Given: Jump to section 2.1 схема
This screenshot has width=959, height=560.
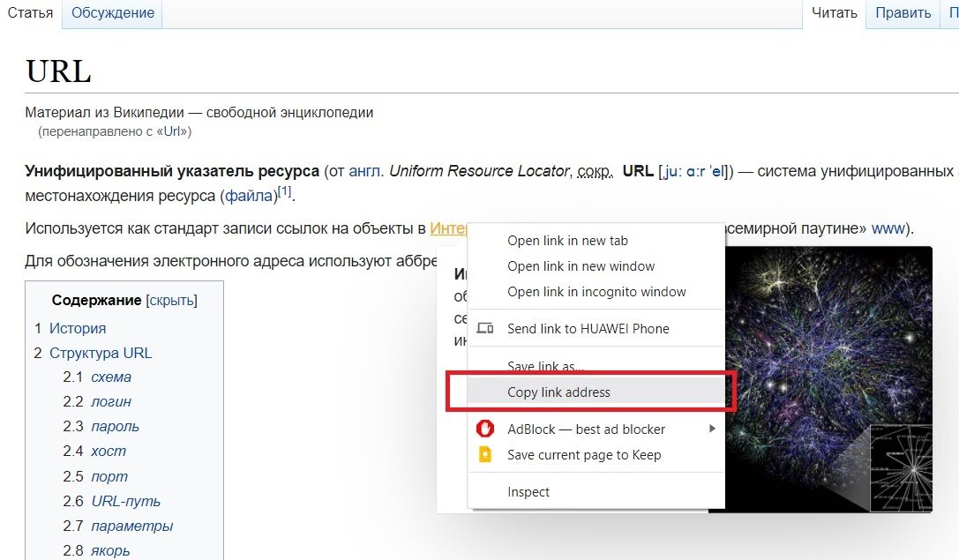Looking at the screenshot, I should (x=110, y=377).
